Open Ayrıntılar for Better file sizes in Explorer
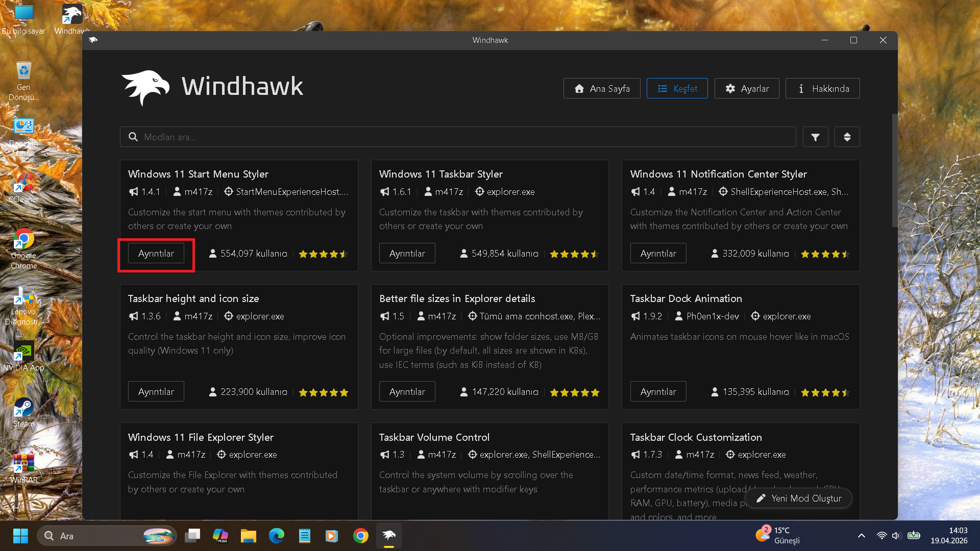This screenshot has height=551, width=980. [x=407, y=392]
